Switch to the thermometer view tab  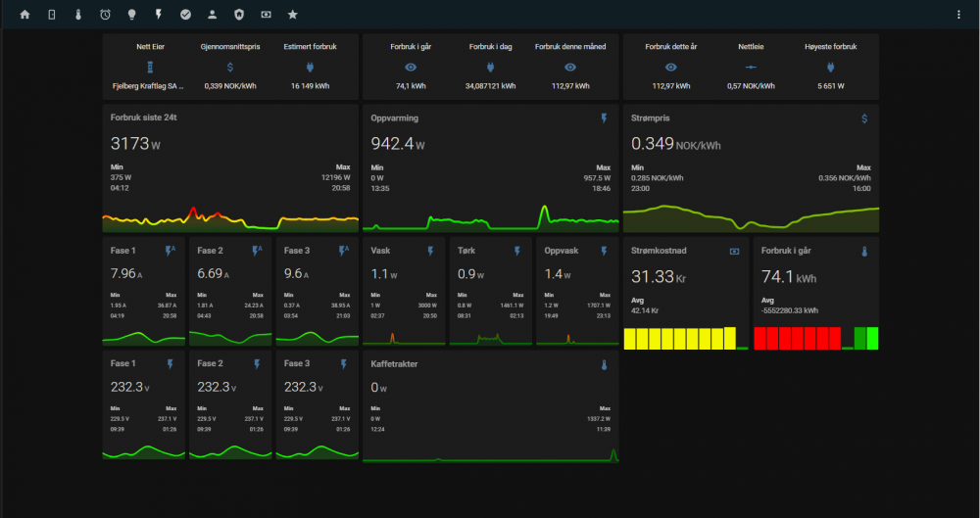tap(77, 15)
